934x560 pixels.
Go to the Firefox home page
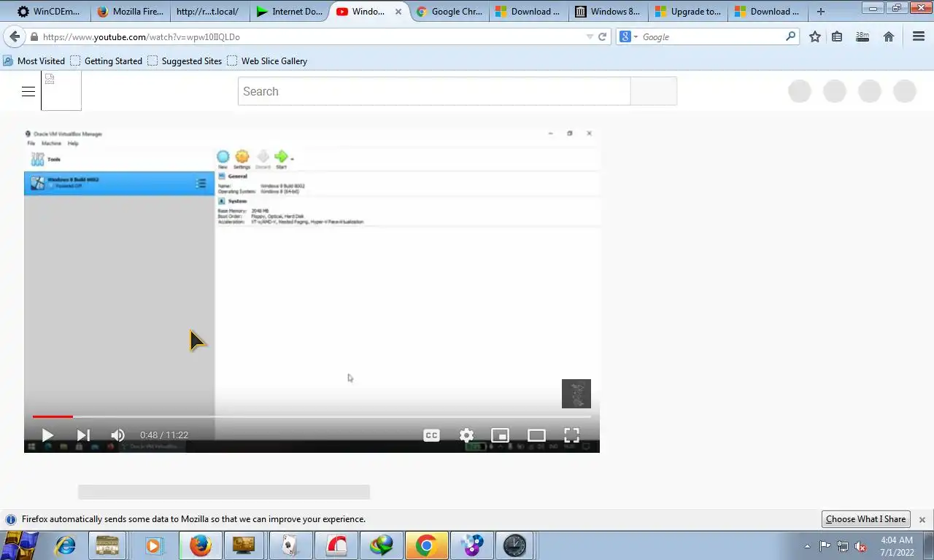(x=889, y=36)
